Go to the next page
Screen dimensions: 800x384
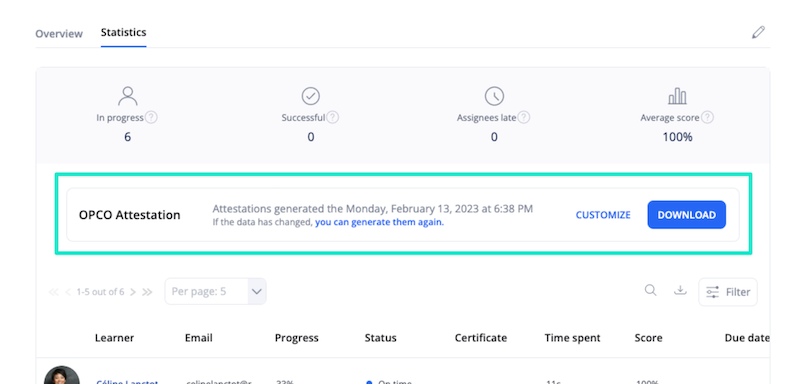[133, 292]
